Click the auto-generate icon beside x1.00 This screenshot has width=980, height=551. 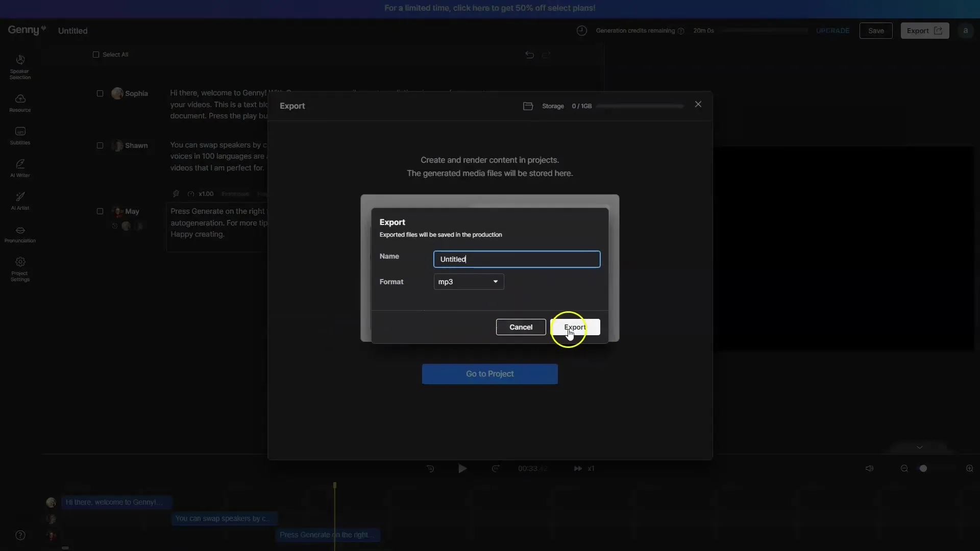176,194
